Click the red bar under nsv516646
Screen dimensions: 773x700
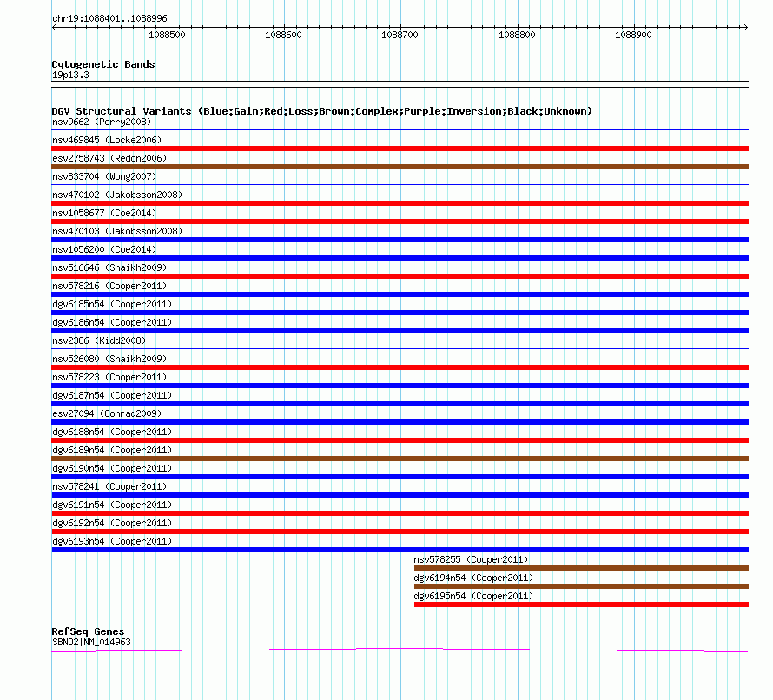tap(400, 276)
